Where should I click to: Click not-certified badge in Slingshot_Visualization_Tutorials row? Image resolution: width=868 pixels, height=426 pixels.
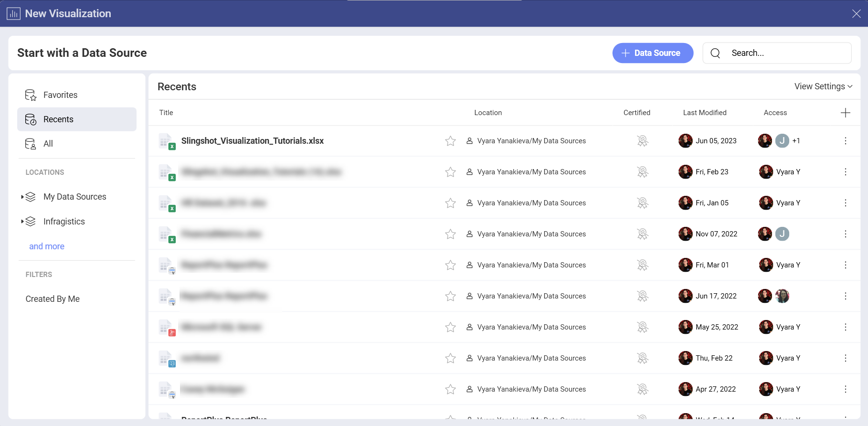(643, 141)
